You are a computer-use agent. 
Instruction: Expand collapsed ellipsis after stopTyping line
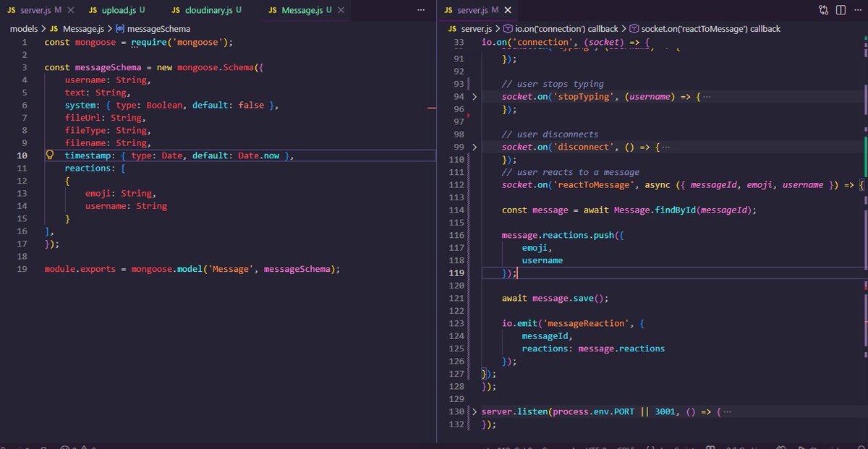coord(706,97)
